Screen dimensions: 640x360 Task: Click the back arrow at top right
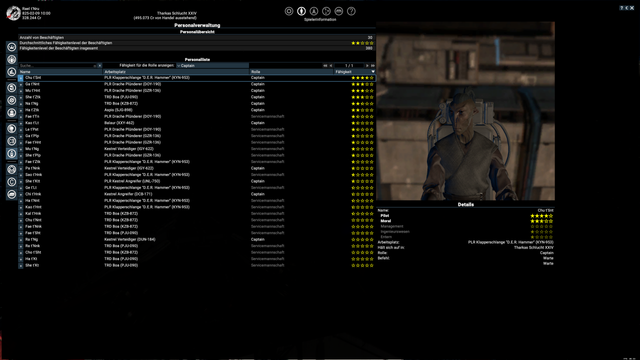click(x=627, y=8)
